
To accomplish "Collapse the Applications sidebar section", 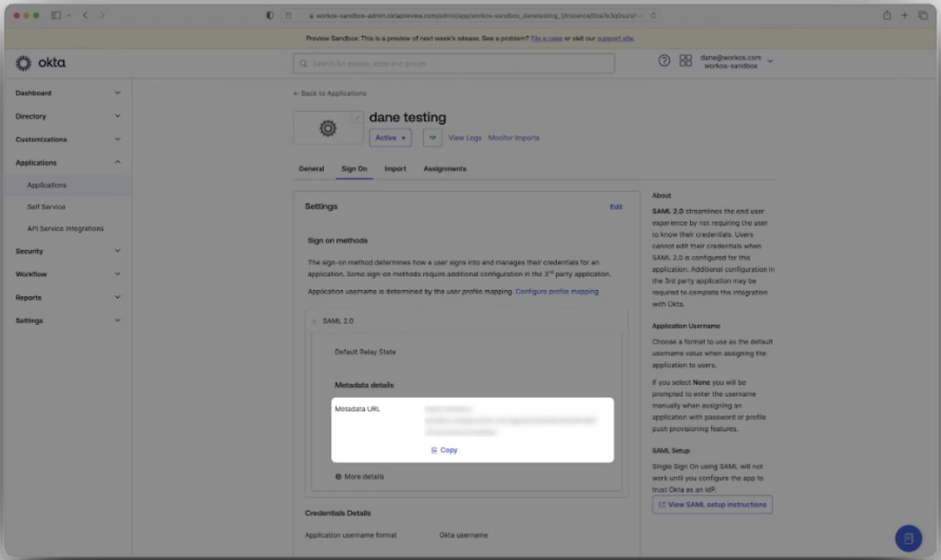I will pyautogui.click(x=67, y=163).
